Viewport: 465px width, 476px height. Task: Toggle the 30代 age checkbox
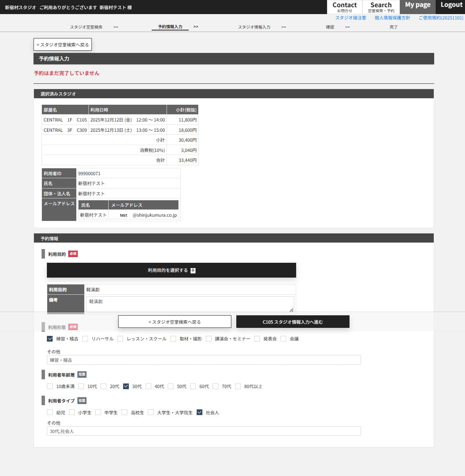tap(126, 386)
